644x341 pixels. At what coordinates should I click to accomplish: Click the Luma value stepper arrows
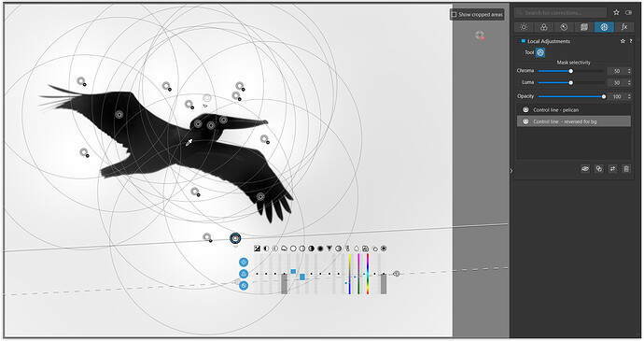629,82
